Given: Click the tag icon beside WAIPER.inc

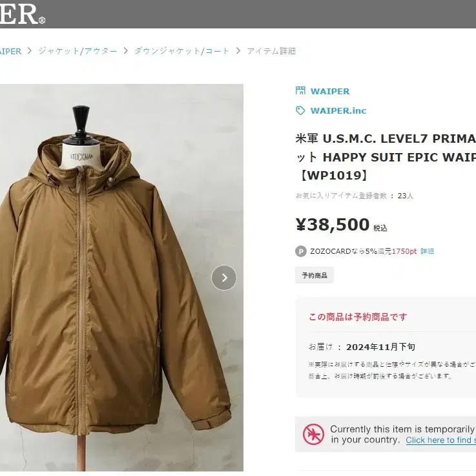Looking at the screenshot, I should click(x=300, y=110).
